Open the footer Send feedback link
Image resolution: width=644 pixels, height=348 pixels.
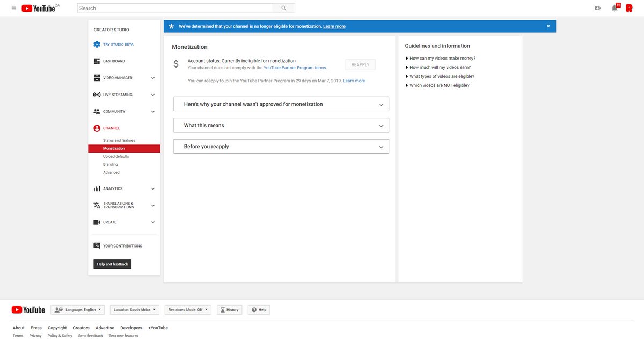(x=91, y=336)
